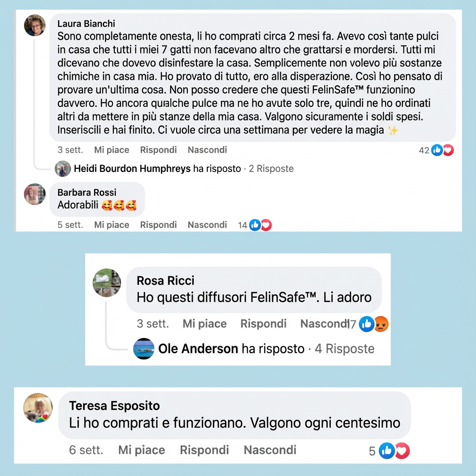Toggle Mi piace on Teresa Esposito's comment
The height and width of the screenshot is (476, 476).
[141, 450]
